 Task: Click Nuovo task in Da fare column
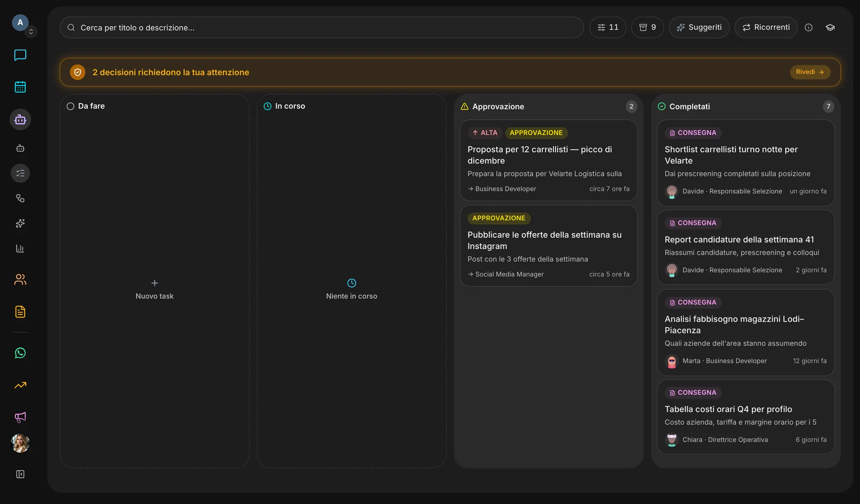(x=154, y=289)
